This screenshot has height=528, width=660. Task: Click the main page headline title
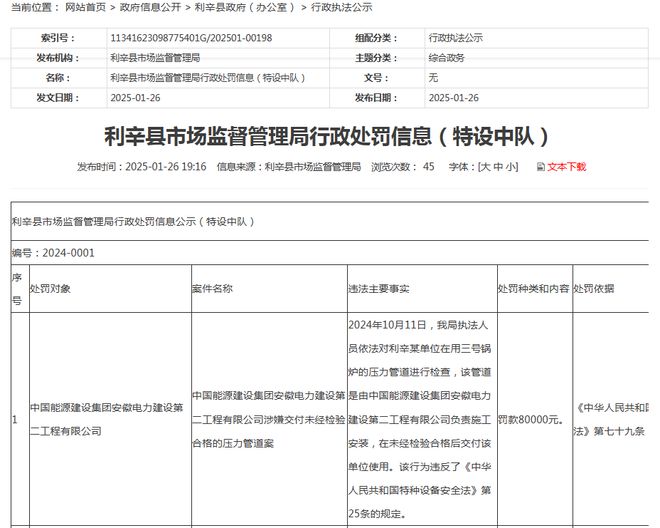coord(327,136)
